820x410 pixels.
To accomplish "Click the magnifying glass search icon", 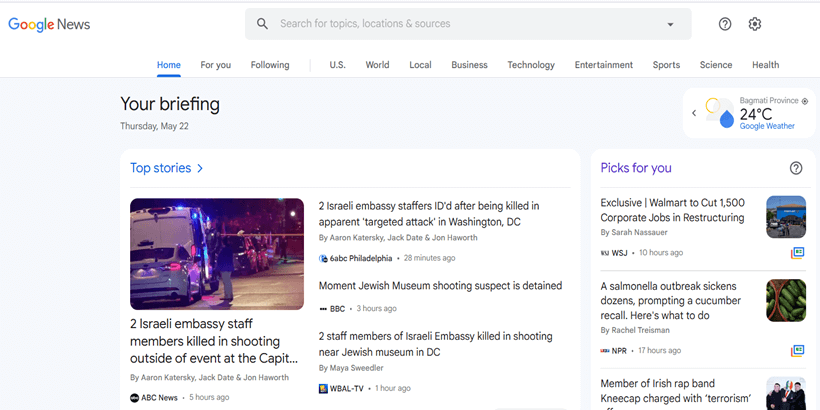I will coord(263,24).
